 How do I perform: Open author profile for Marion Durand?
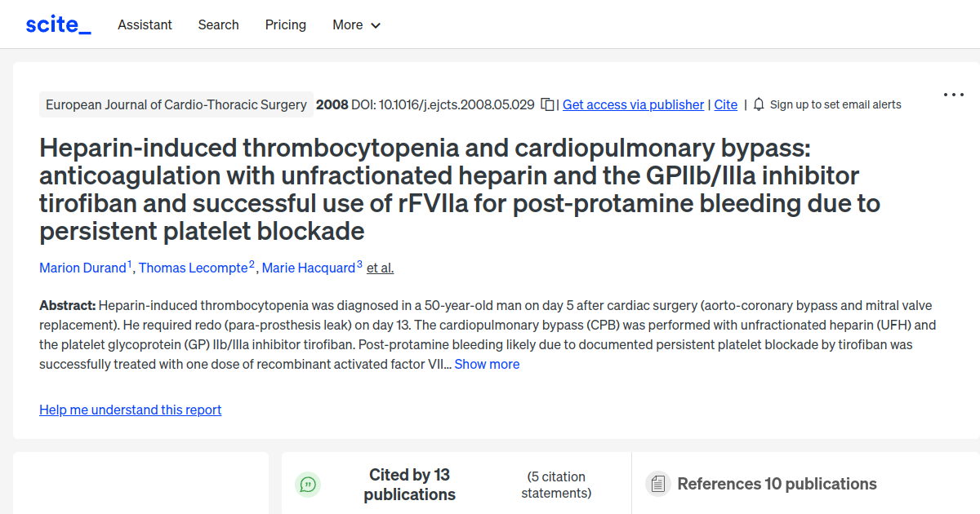pos(82,268)
